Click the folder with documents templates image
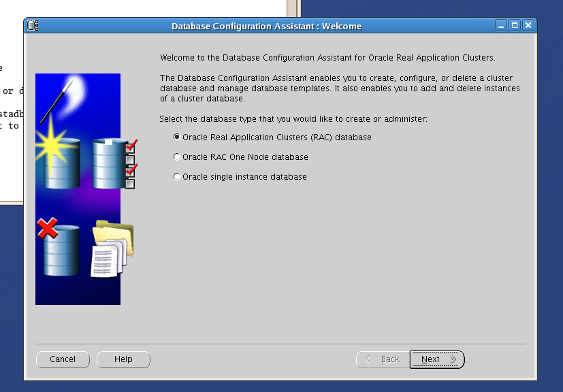 (x=112, y=249)
